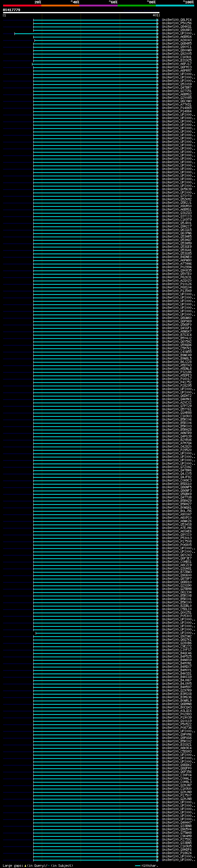Select hit UniRef100_B7G3C4

[177, 335]
